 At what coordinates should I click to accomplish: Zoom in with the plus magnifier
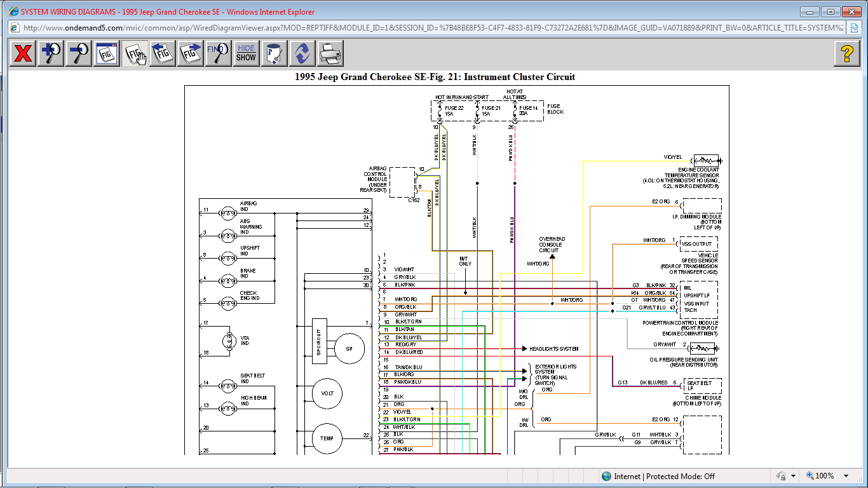[51, 53]
